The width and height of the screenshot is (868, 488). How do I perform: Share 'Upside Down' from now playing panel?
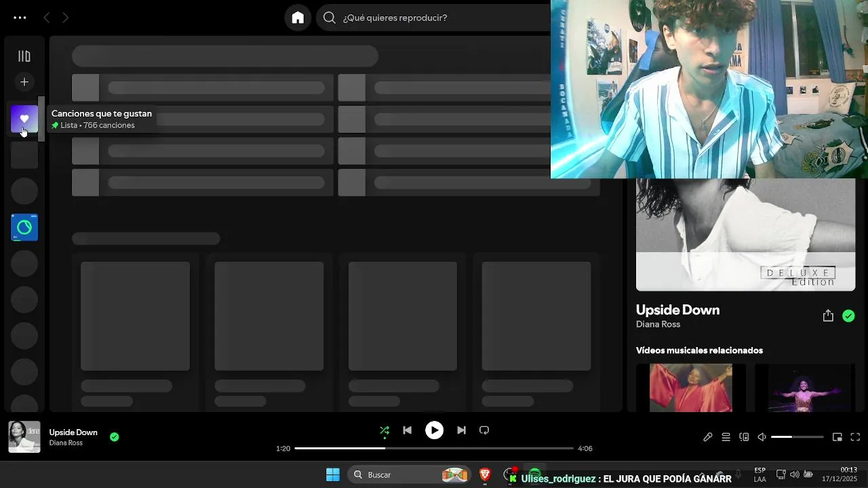[828, 316]
